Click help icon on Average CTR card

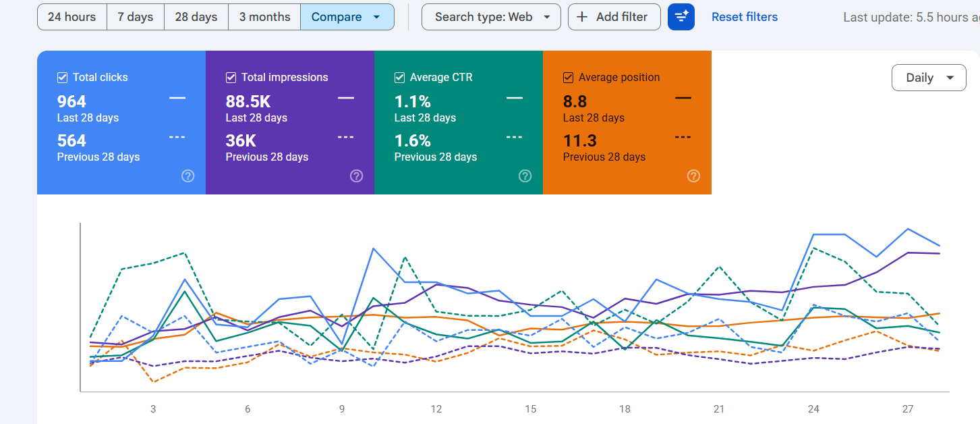(x=525, y=176)
